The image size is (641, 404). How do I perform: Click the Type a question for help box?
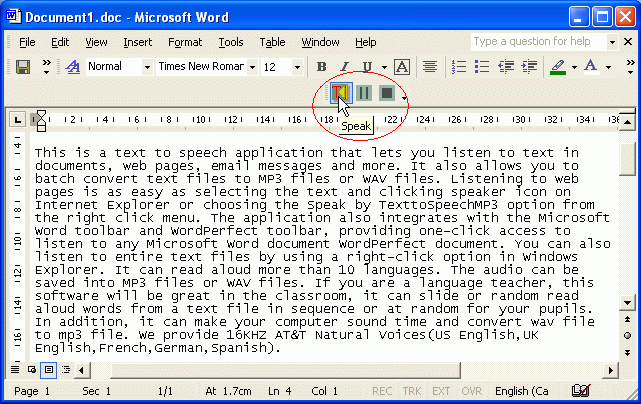pos(538,42)
